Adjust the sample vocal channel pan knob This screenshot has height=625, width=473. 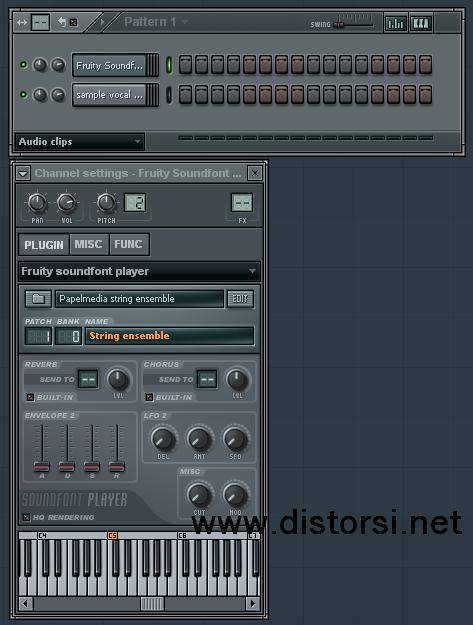[40, 95]
